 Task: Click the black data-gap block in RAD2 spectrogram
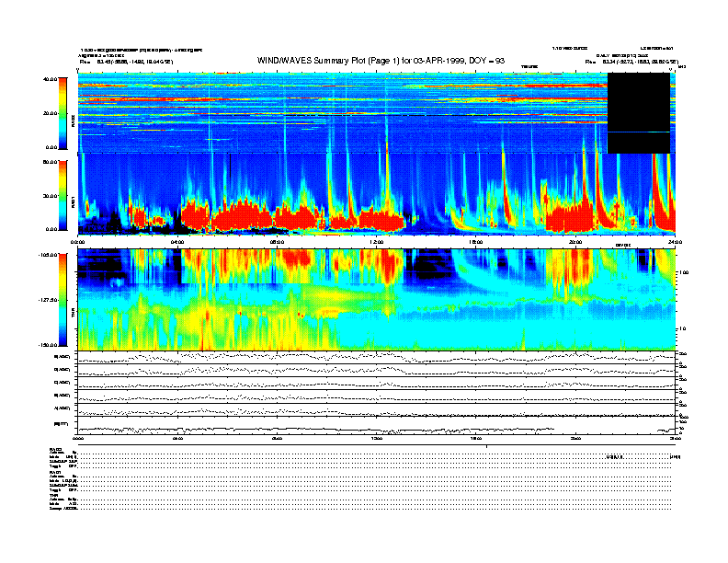tap(639, 113)
